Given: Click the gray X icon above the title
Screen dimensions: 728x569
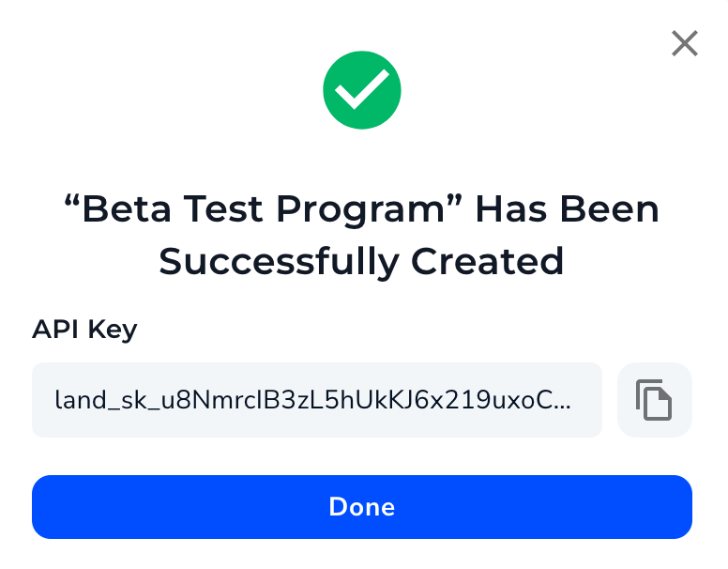Looking at the screenshot, I should click(x=685, y=43).
